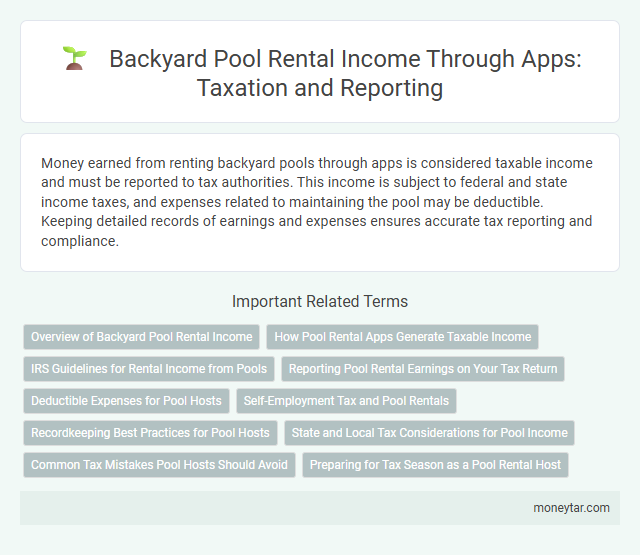This screenshot has height=555, width=640.
Task: Select 'Common Tax Mistakes Pool Hosts Should Avoid'
Action: click(x=160, y=465)
